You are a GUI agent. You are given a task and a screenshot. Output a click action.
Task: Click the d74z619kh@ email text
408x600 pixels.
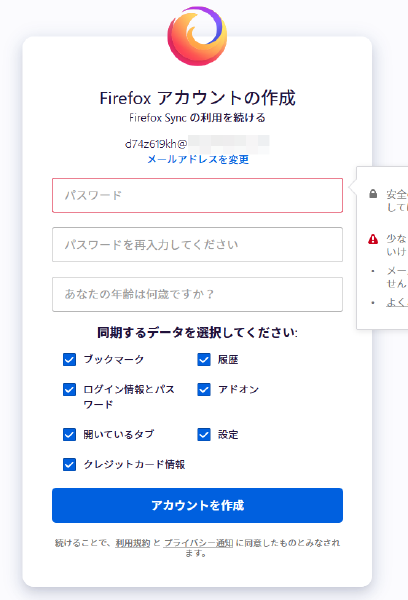click(156, 144)
